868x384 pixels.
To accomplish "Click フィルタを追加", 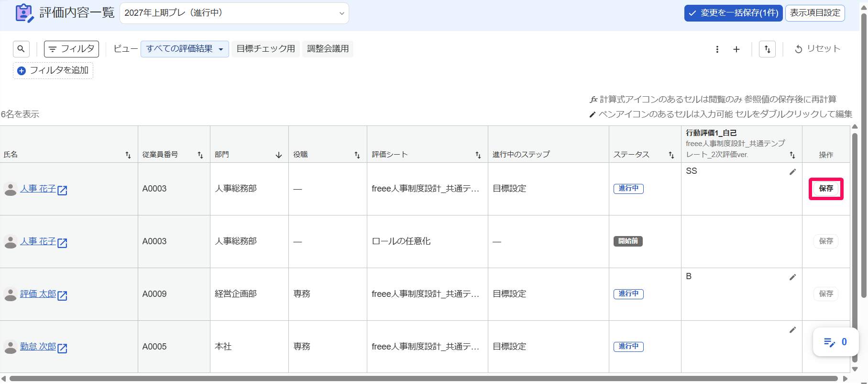I will (x=53, y=70).
